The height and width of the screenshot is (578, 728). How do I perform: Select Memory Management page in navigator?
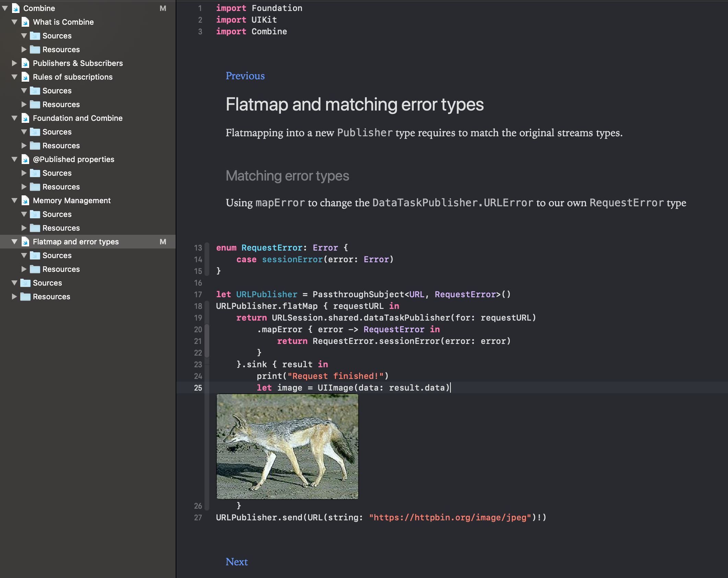pos(71,200)
